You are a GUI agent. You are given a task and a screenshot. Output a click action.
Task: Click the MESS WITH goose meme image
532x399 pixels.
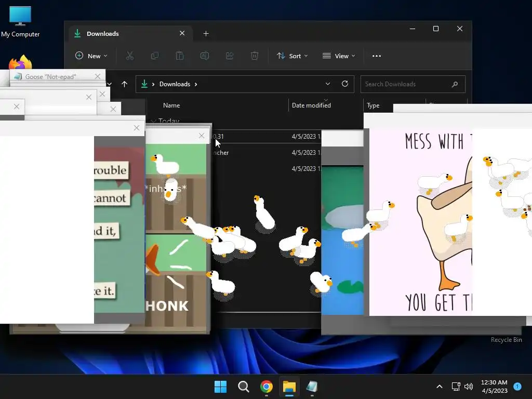420,222
